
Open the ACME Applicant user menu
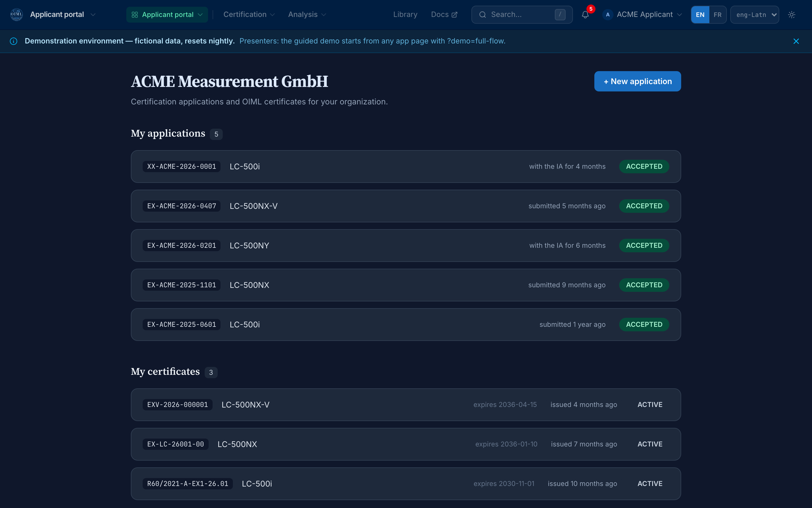coord(642,15)
